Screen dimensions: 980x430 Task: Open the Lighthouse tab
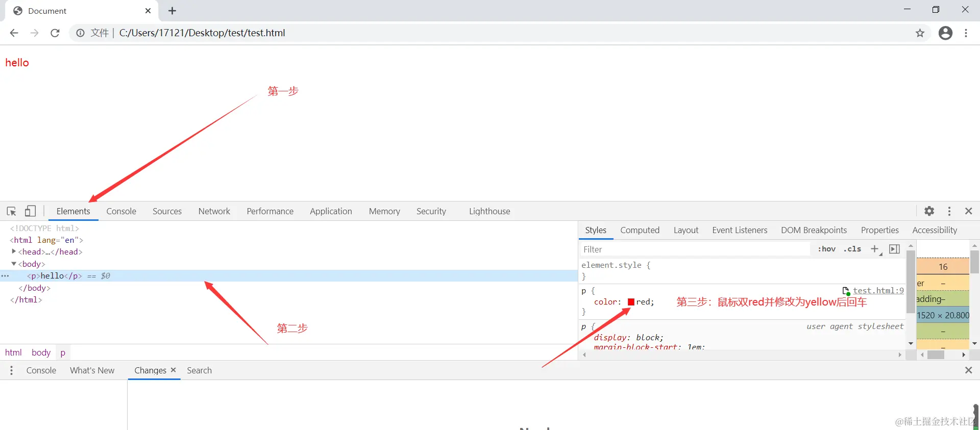[x=489, y=211]
